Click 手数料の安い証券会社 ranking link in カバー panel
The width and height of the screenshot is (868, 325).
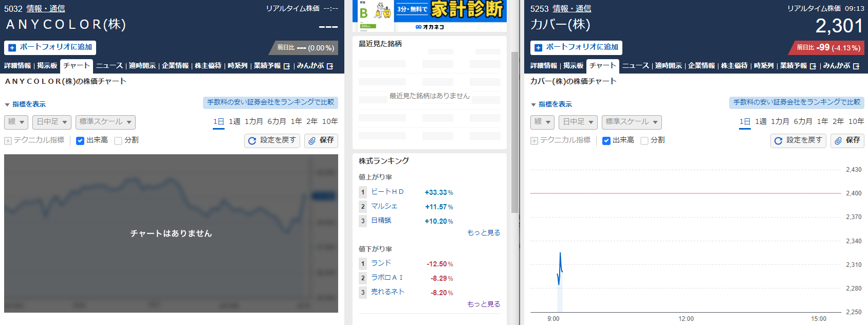[797, 102]
